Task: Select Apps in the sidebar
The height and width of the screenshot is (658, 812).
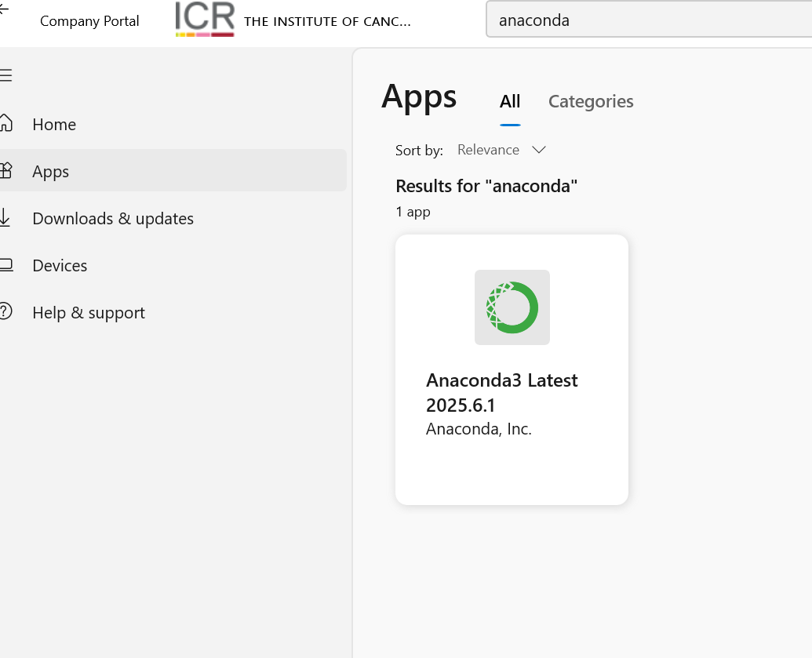Action: (173, 171)
